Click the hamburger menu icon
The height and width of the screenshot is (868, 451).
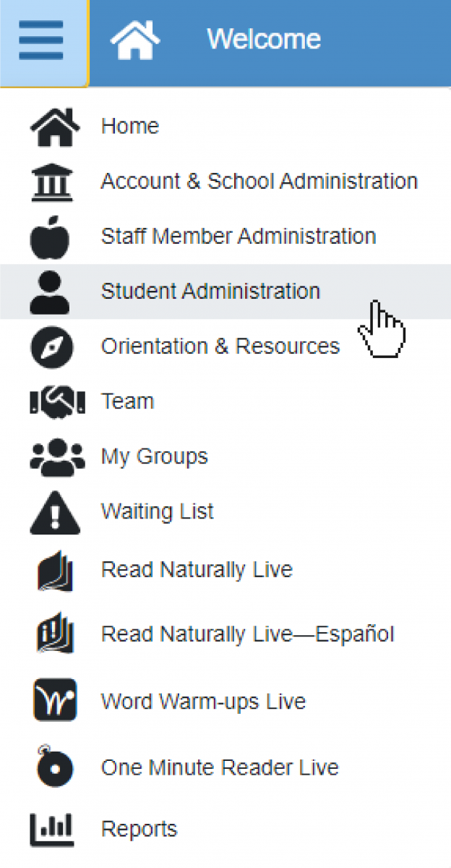point(41,40)
